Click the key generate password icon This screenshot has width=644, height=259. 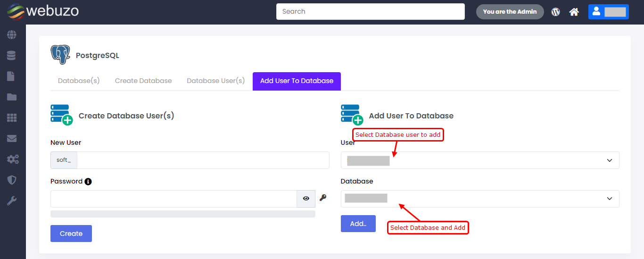click(323, 198)
